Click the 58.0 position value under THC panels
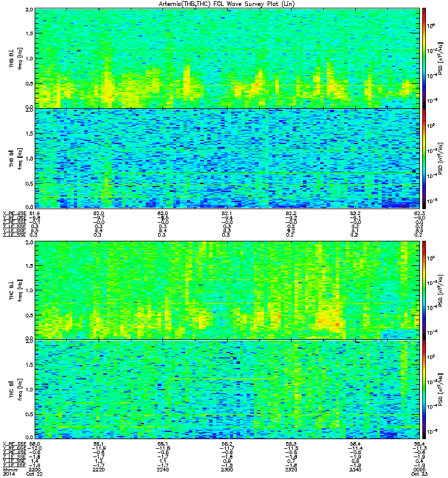 tap(35, 444)
